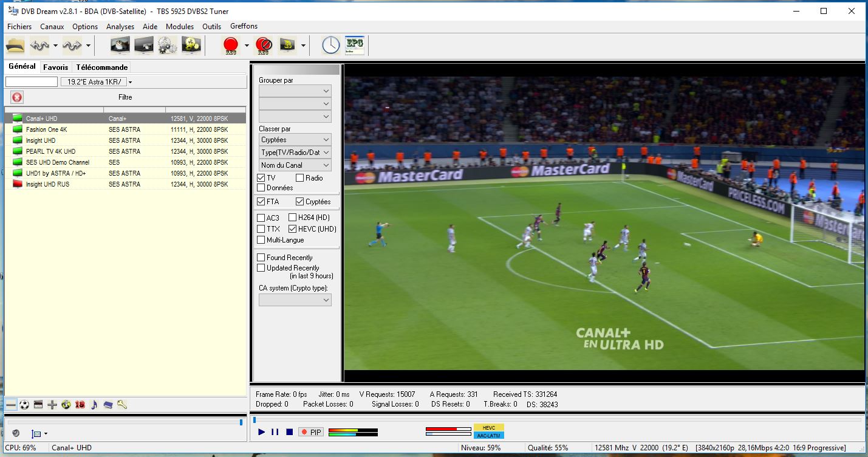The width and height of the screenshot is (868, 457).
Task: Click the dark monitor toolbar icon
Action: pyautogui.click(x=143, y=45)
